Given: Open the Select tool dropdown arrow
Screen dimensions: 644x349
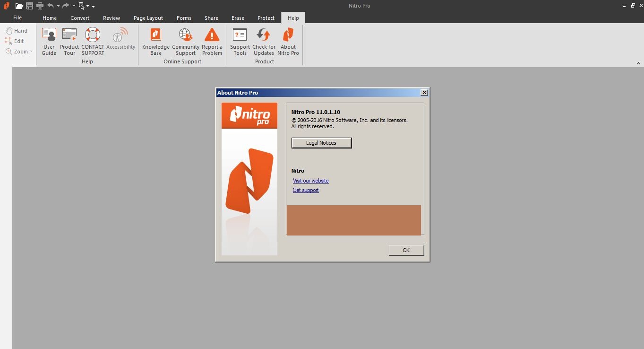Looking at the screenshot, I should point(88,6).
